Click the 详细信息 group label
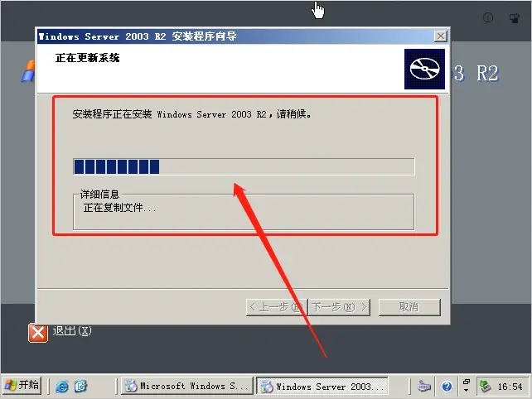Screen dimensions: 532x399 99,195
